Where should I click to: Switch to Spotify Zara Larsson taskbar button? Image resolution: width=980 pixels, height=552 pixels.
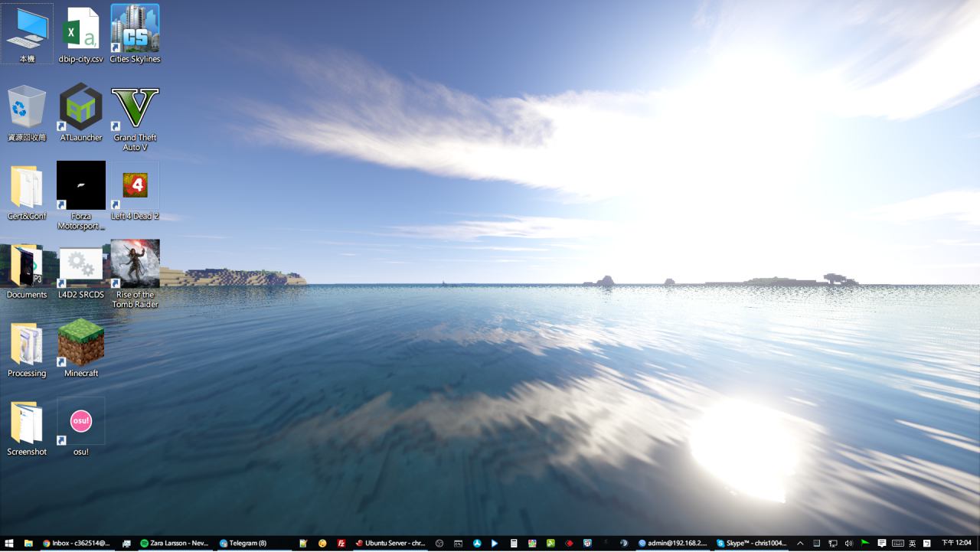(x=175, y=544)
